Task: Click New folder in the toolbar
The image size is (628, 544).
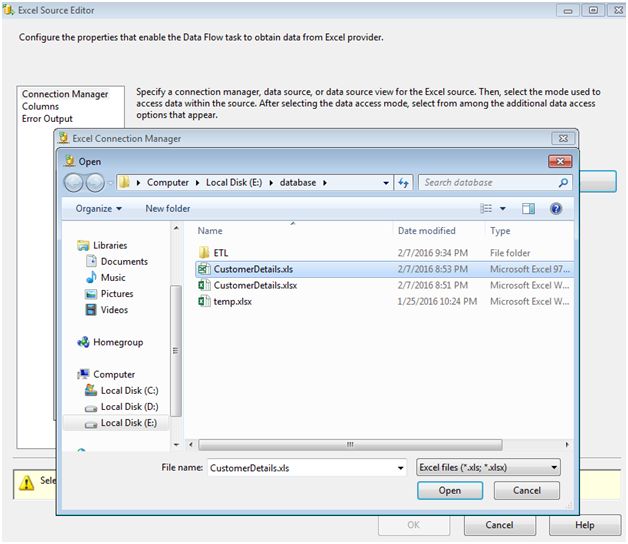Action: [168, 209]
